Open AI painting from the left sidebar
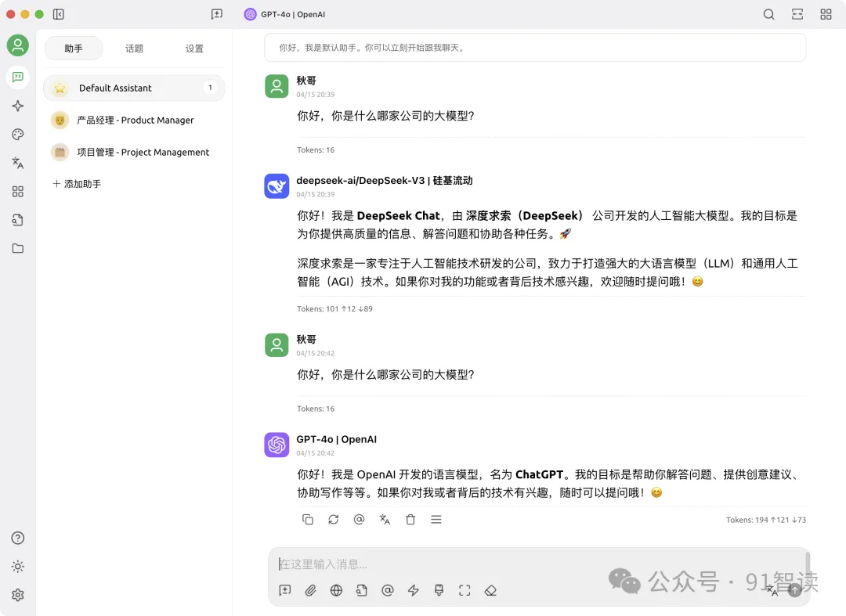Viewport: 846px width, 616px height. tap(17, 134)
